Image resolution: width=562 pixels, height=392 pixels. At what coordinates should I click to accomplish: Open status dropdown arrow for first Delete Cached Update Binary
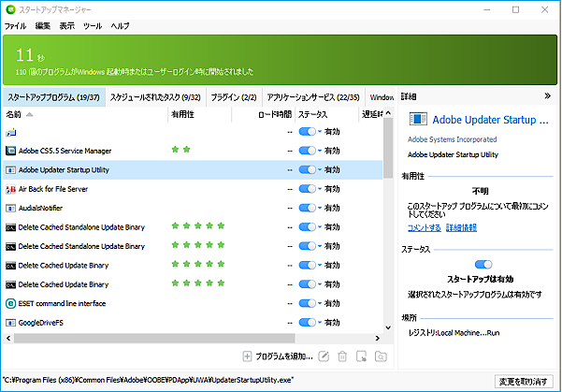pos(320,266)
